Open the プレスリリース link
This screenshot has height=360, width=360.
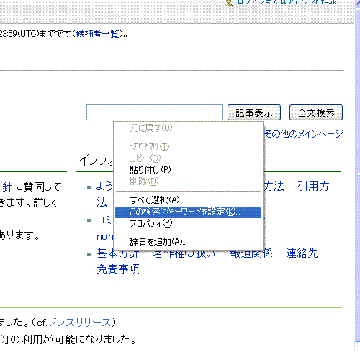81,322
